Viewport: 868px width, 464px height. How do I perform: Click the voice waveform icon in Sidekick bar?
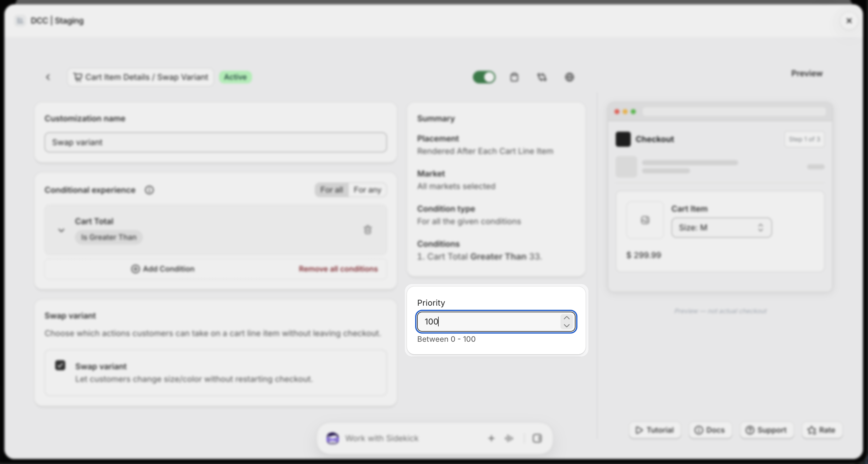click(509, 438)
